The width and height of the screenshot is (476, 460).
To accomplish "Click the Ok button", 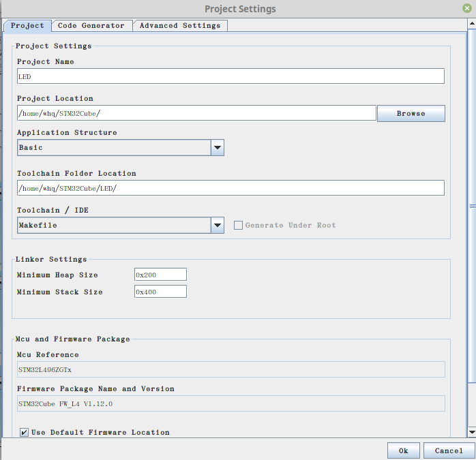I will tap(403, 450).
